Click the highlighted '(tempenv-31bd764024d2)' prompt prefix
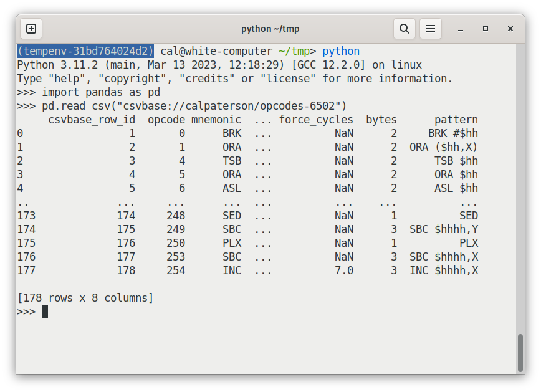Viewport: 541px width, 392px height. 85,51
